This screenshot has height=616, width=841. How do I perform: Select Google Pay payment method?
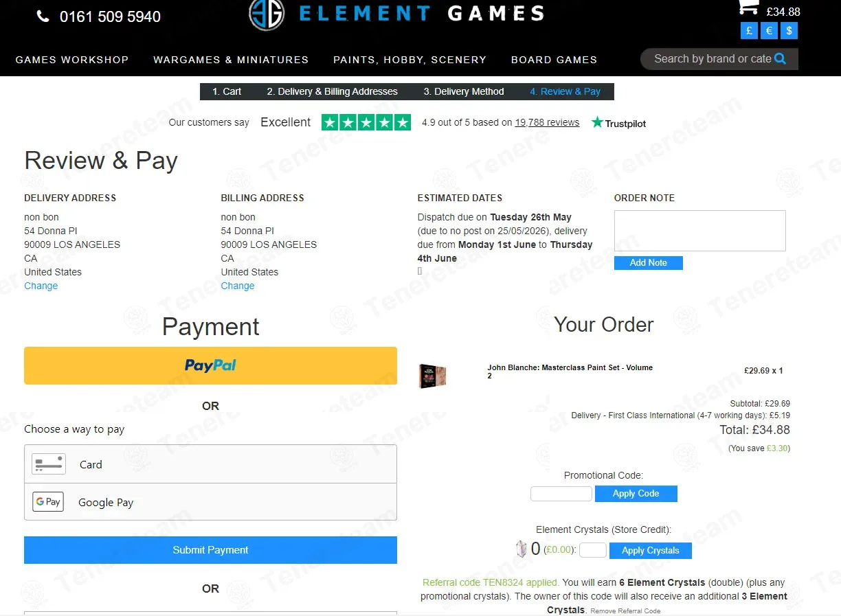pos(210,502)
